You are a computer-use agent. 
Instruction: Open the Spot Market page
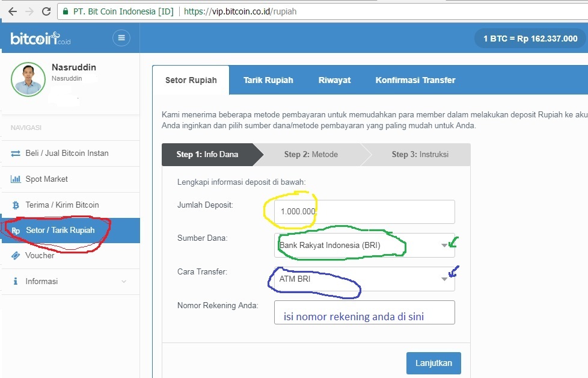click(71, 179)
